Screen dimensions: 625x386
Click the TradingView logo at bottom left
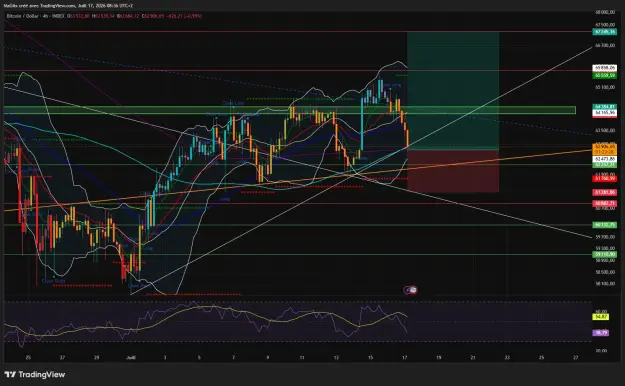click(35, 374)
